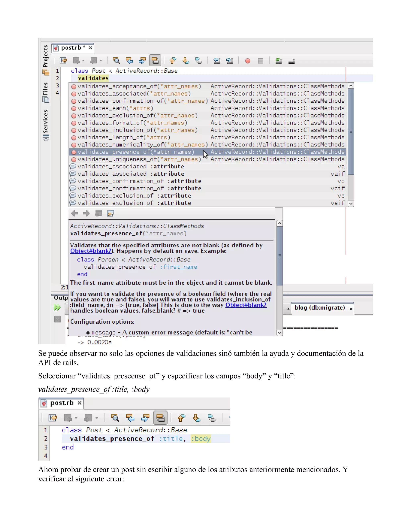Pick the 'vcif' validates_confirmation_of snippet row
This screenshot has width=411, height=532.
click(x=207, y=189)
